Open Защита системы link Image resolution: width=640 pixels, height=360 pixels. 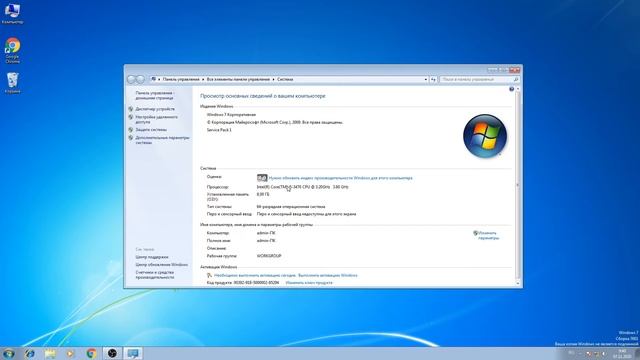click(x=151, y=130)
